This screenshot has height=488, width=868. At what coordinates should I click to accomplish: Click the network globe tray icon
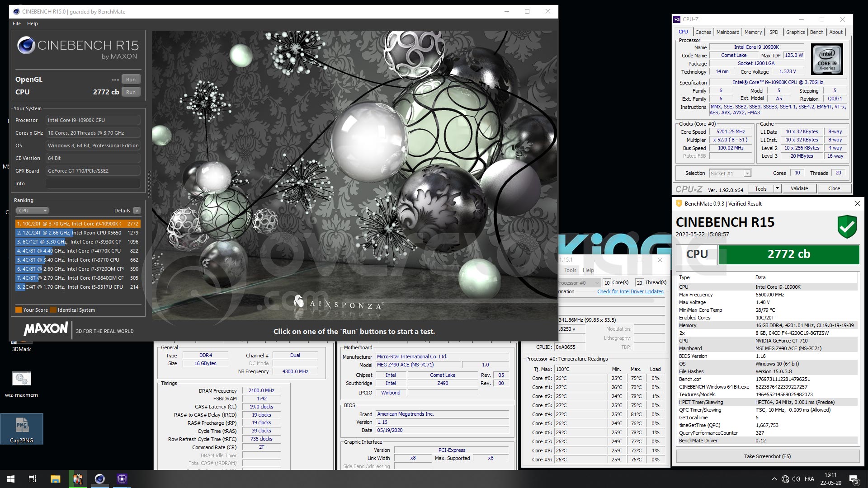point(785,479)
